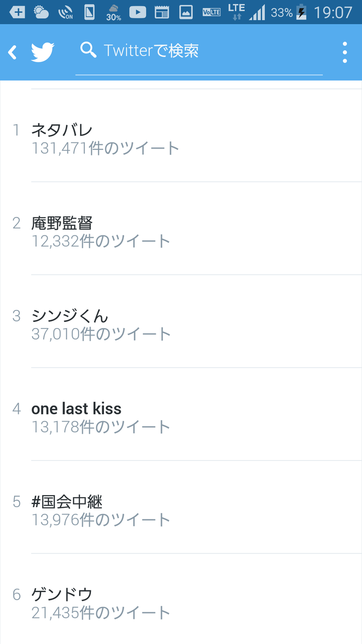Tap the weather notification icon
The image size is (362, 644).
coord(41,12)
